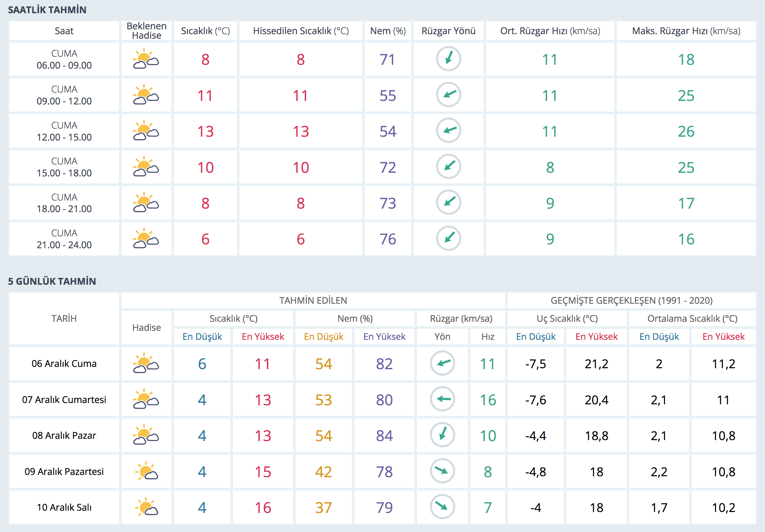This screenshot has width=765, height=532.
Task: Click the 07 Aralık Cumartesi date cell
Action: [64, 399]
